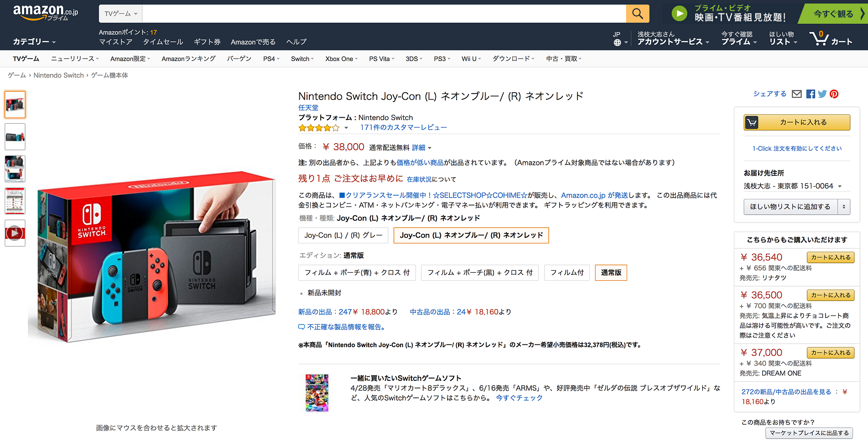The image size is (868, 447).
Task: Share the product via Twitter icon
Action: [822, 94]
